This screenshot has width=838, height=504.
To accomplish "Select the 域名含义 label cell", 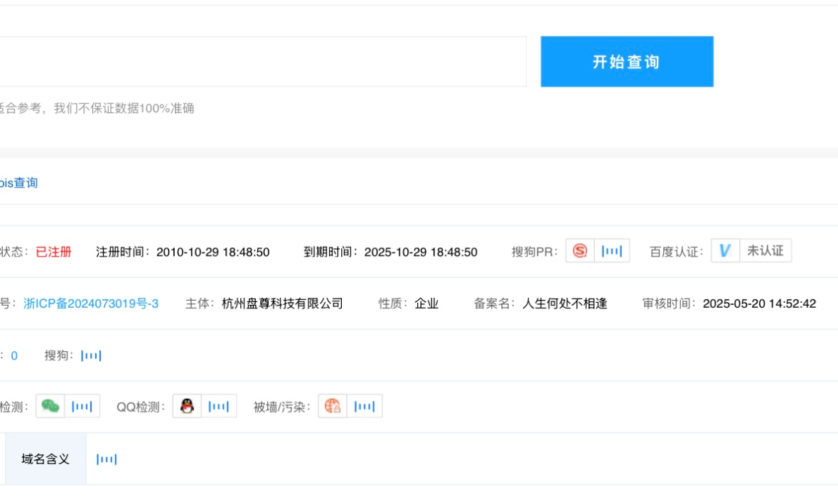I will tap(45, 459).
